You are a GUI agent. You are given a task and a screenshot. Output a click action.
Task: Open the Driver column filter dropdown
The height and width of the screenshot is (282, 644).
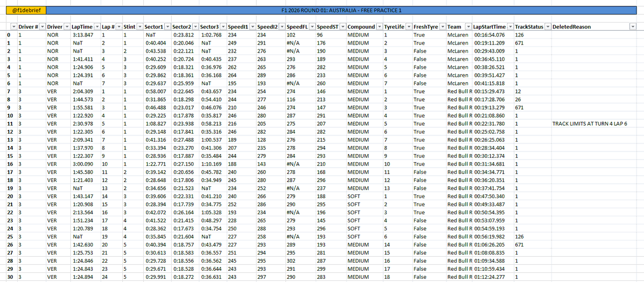point(67,27)
